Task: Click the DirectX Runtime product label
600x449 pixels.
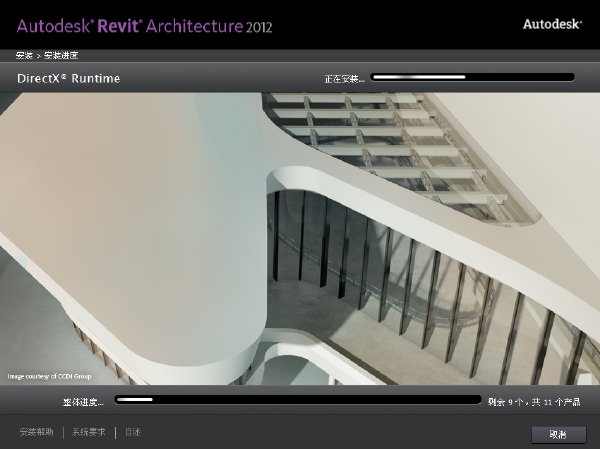Action: click(68, 78)
